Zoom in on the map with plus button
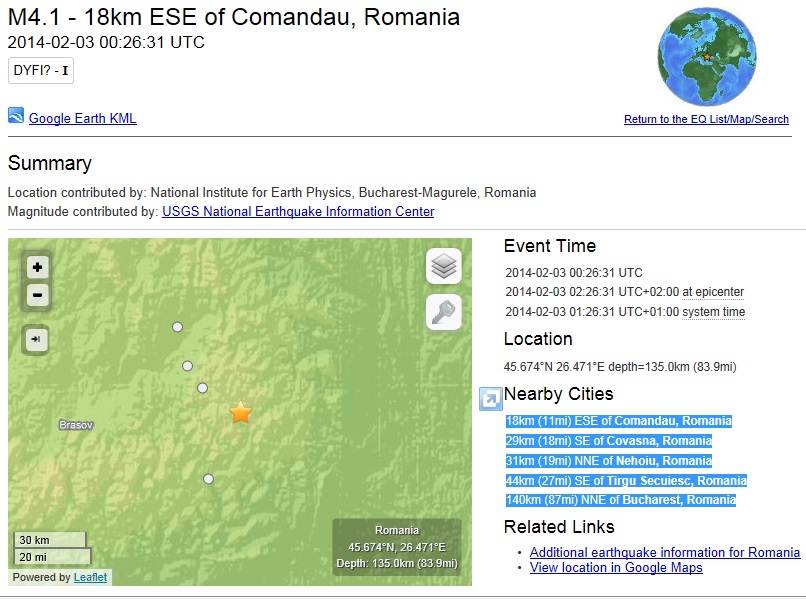Viewport: 806px width, 599px height. pyautogui.click(x=38, y=267)
